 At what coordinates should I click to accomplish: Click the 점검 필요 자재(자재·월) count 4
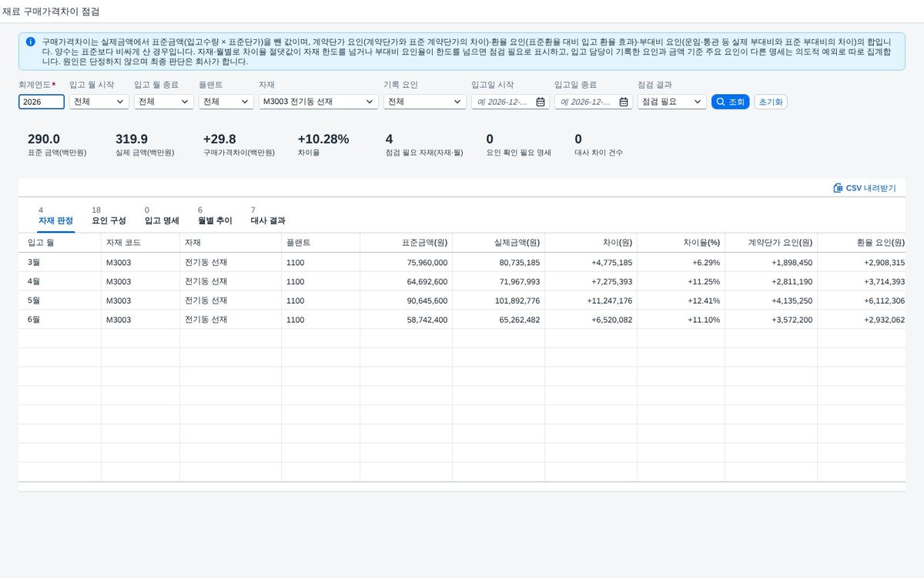coord(389,139)
